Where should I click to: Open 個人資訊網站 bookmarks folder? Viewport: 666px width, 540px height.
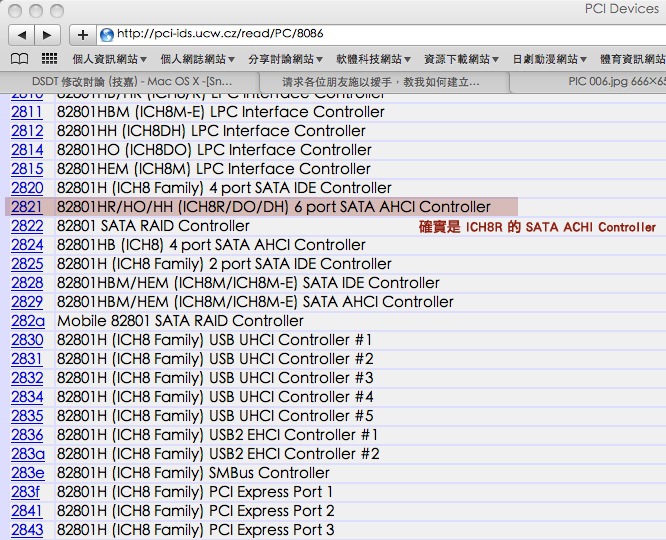click(x=110, y=59)
